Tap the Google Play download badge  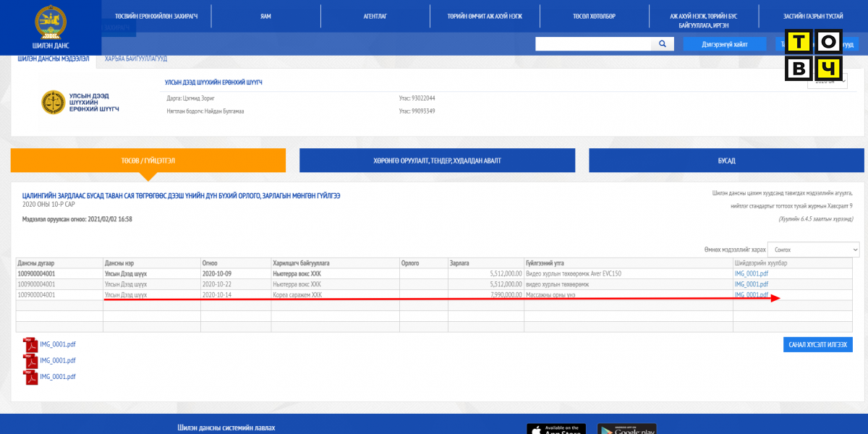626,428
